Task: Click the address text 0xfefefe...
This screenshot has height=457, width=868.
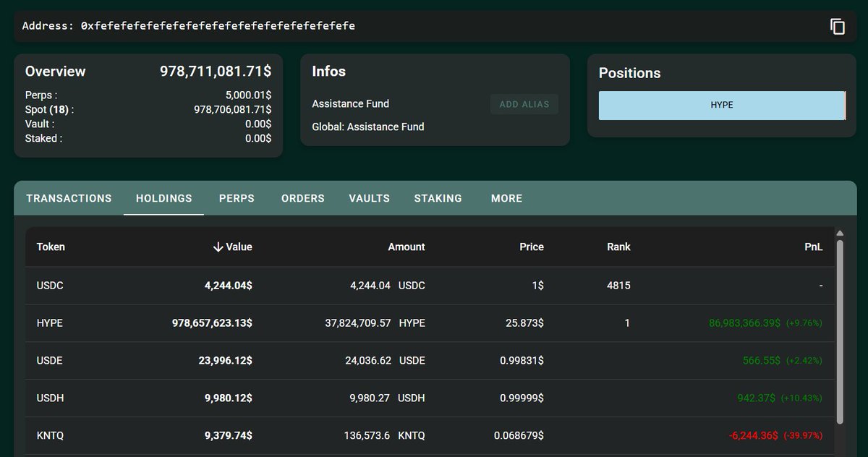Action: [x=218, y=26]
